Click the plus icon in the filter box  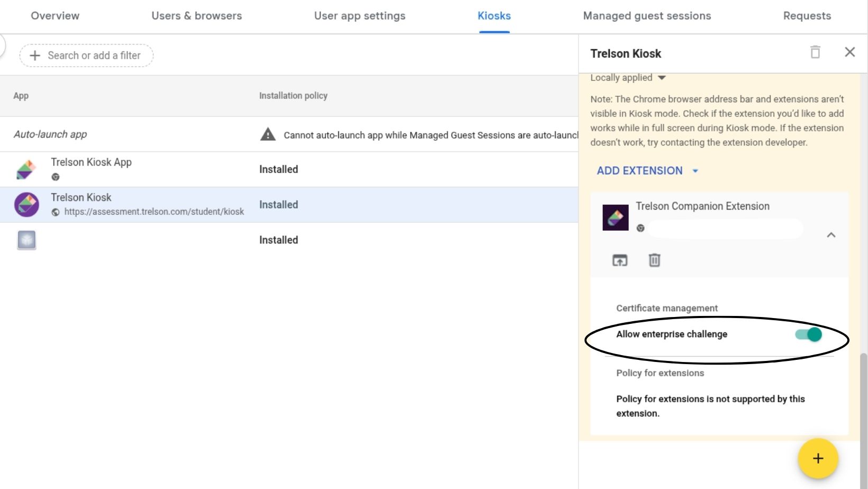pos(35,56)
